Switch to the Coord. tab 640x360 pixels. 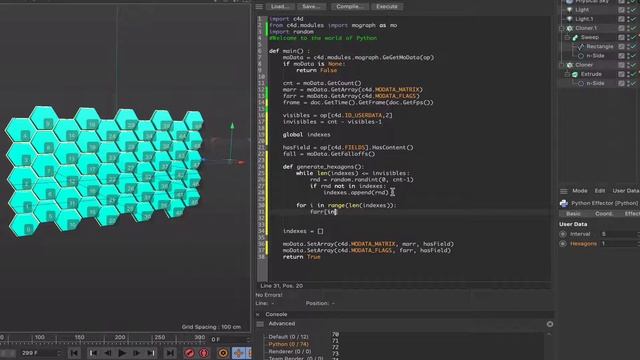point(604,214)
